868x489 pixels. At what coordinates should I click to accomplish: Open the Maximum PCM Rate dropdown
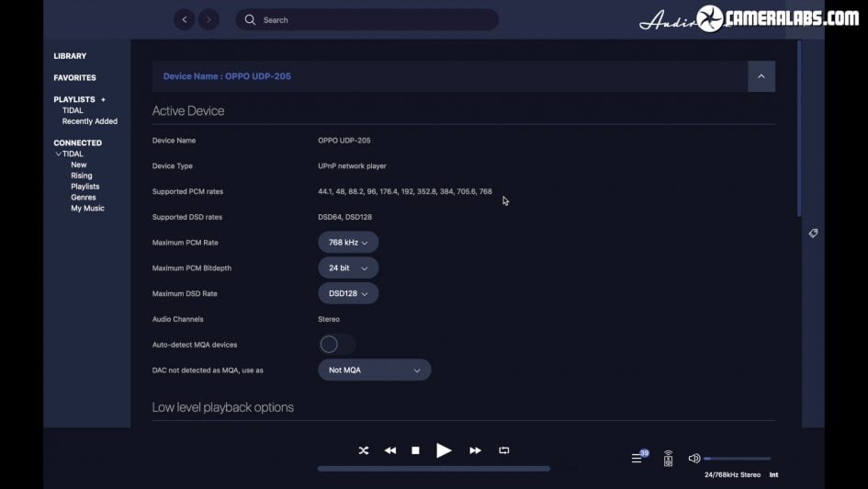[x=348, y=243]
